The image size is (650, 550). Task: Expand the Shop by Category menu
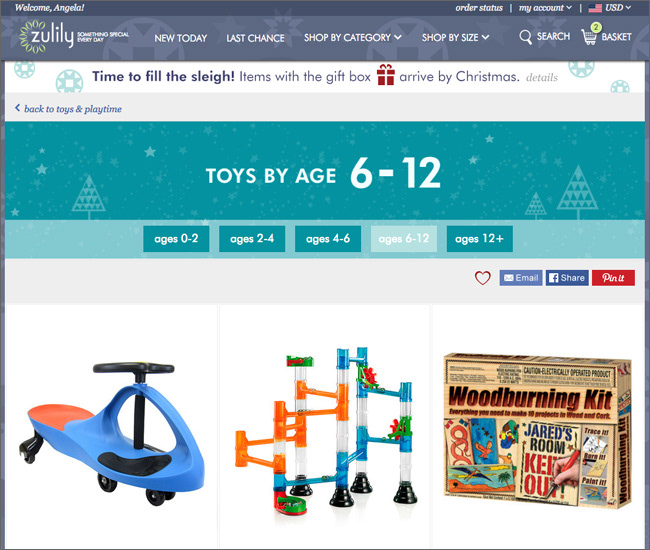(x=352, y=38)
